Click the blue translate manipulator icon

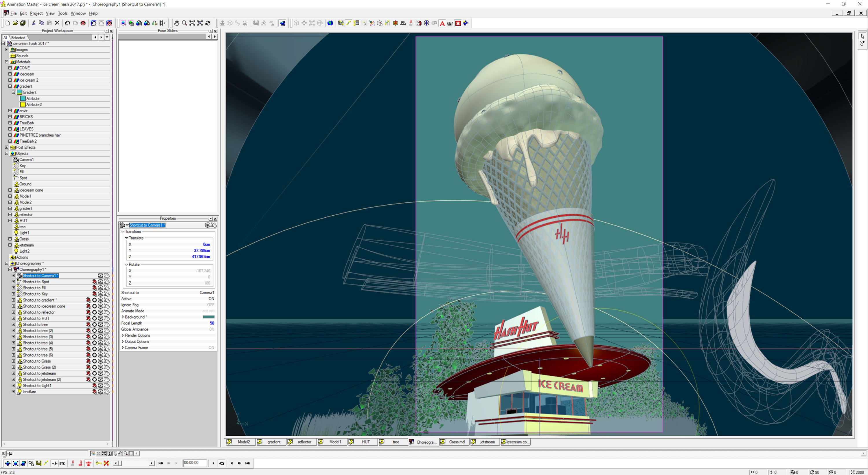[x=8, y=463]
